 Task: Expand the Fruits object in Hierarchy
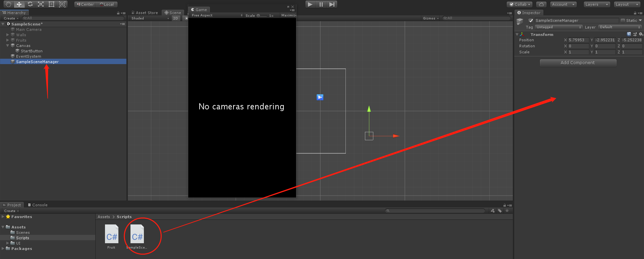(x=8, y=40)
